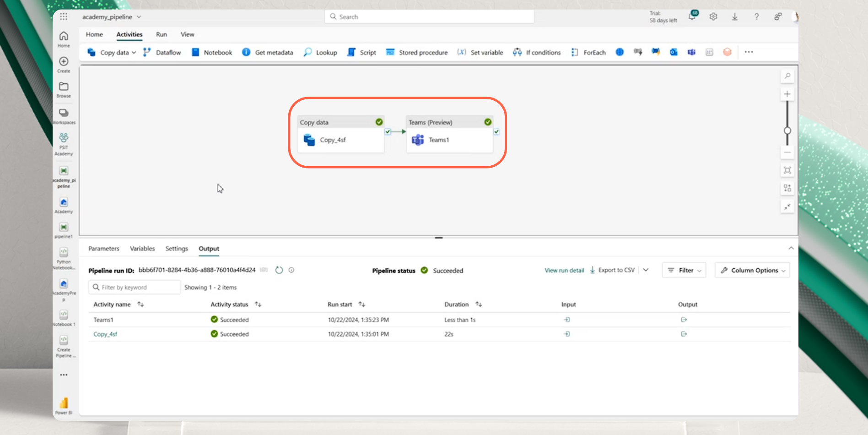The width and height of the screenshot is (868, 435).
Task: Add an Outlook activity to the canvas
Action: (x=673, y=52)
